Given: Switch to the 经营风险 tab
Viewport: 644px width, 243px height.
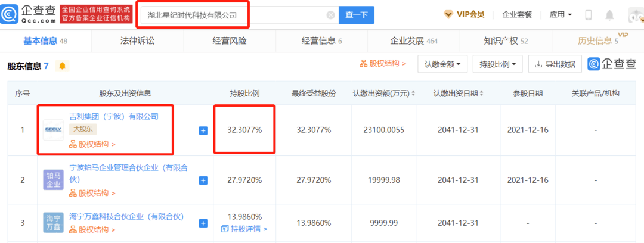Looking at the screenshot, I should (x=230, y=40).
